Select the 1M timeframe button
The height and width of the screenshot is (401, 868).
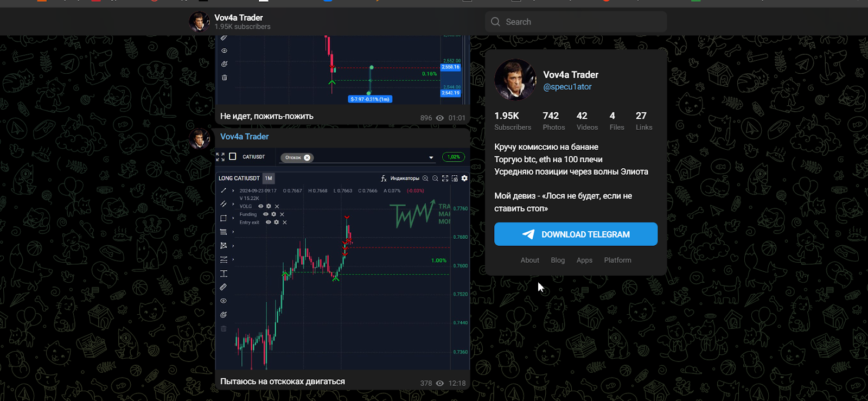(269, 178)
